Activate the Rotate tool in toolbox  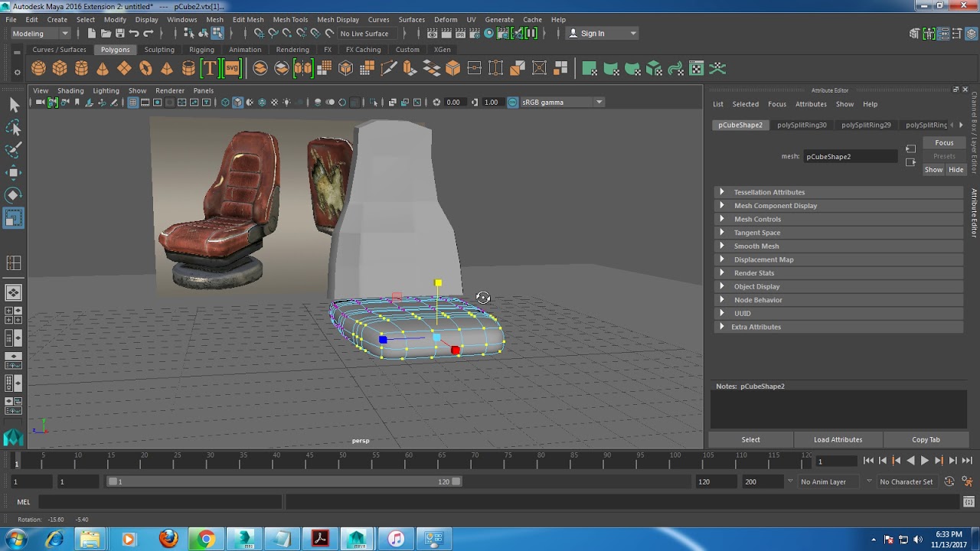pyautogui.click(x=14, y=195)
